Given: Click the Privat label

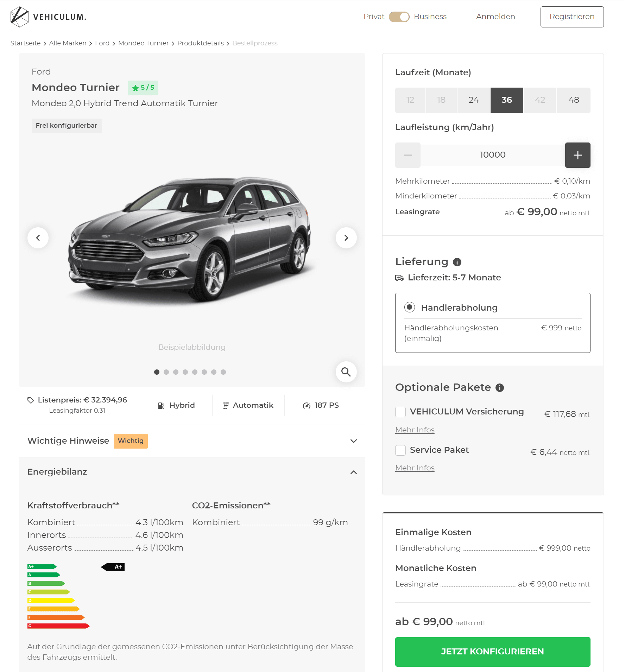Looking at the screenshot, I should (x=374, y=17).
